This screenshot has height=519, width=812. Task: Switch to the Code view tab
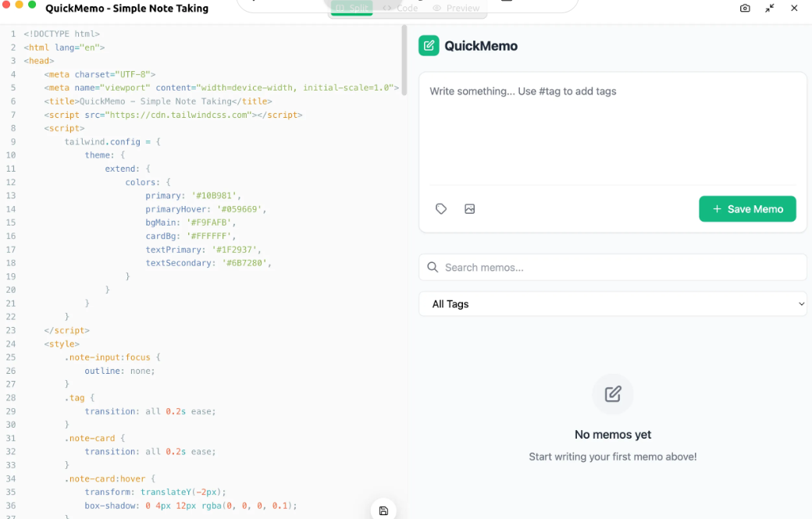(x=401, y=9)
